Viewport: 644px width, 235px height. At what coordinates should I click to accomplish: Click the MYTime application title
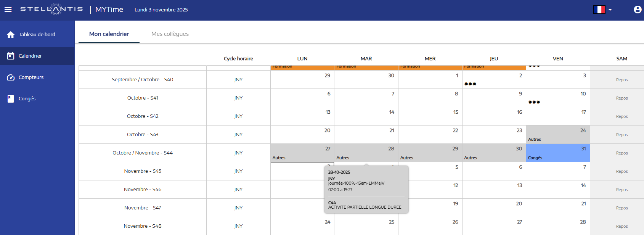109,10
